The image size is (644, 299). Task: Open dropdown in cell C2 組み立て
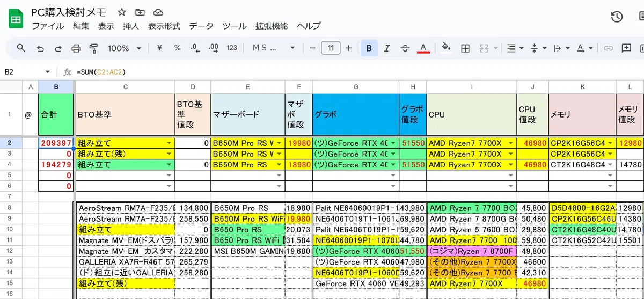point(170,143)
